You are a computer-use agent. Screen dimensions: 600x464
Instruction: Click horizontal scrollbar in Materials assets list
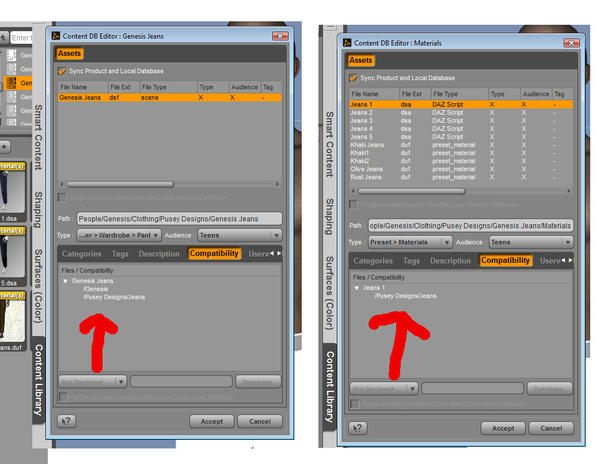click(x=411, y=191)
